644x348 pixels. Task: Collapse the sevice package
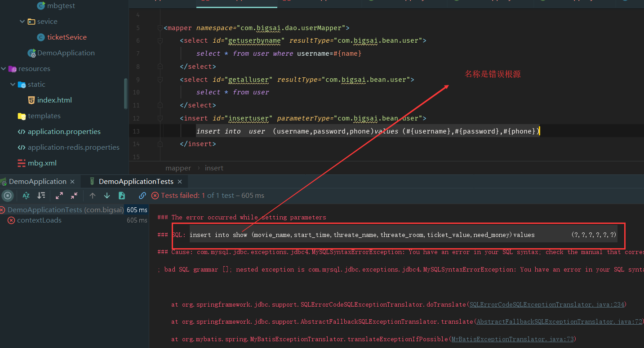point(22,22)
